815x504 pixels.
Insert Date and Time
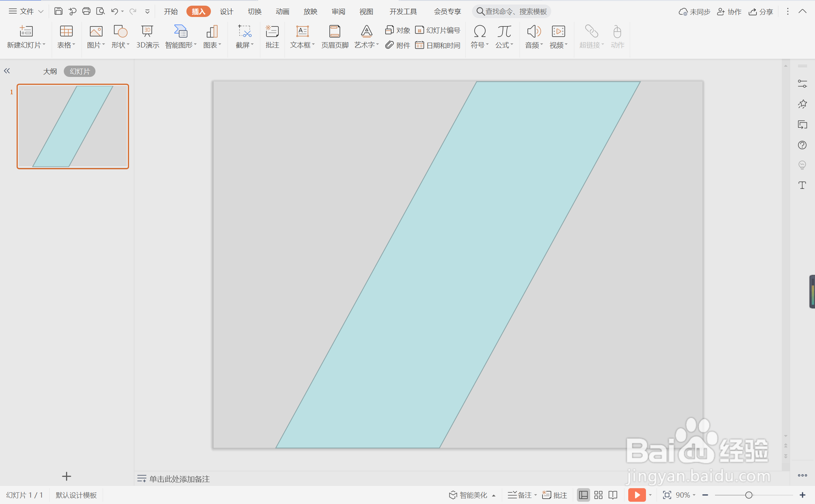(438, 45)
